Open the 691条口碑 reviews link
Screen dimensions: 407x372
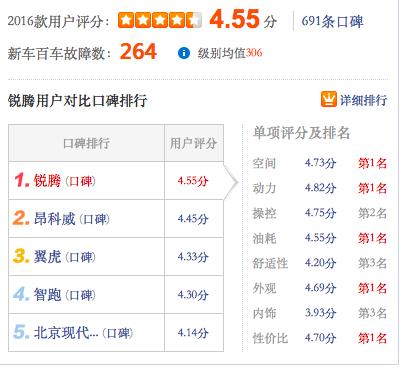332,21
